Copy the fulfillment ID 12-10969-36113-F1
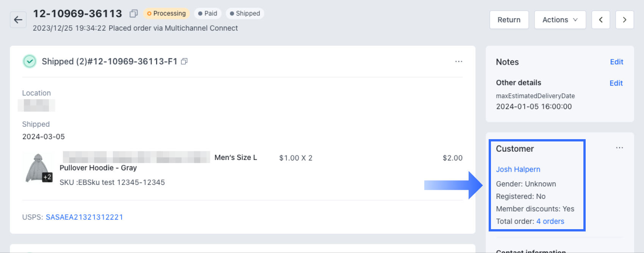 184,61
